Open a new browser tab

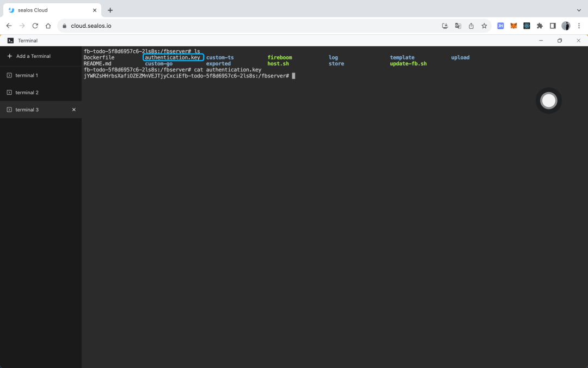click(110, 10)
